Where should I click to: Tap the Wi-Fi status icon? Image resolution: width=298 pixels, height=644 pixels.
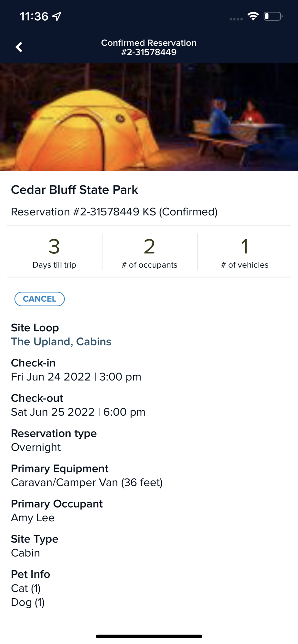click(x=253, y=16)
